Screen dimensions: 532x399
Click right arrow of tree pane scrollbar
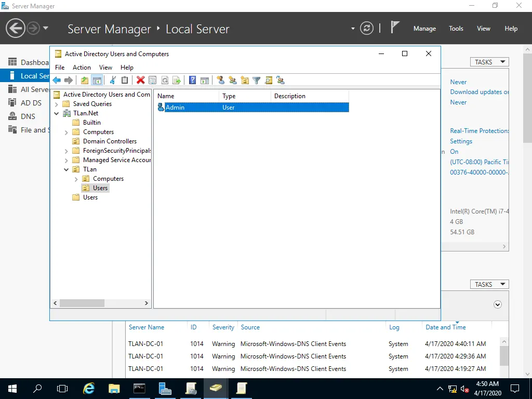click(146, 303)
